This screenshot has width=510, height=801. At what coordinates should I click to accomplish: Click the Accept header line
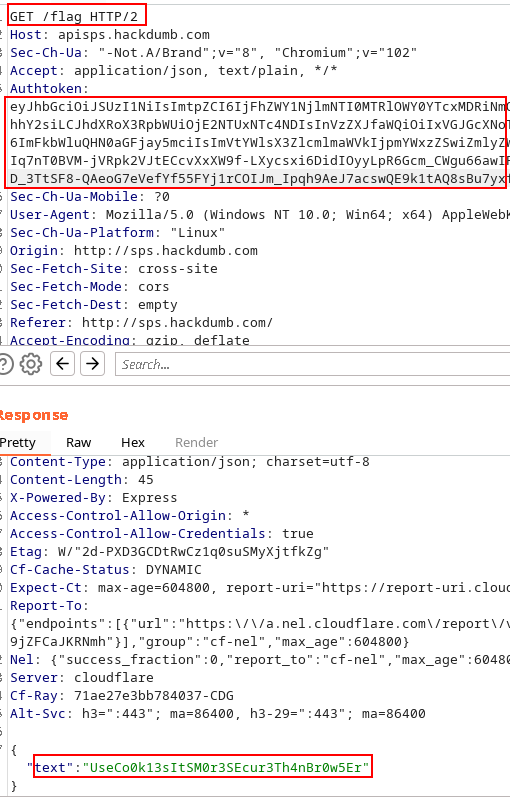[174, 70]
